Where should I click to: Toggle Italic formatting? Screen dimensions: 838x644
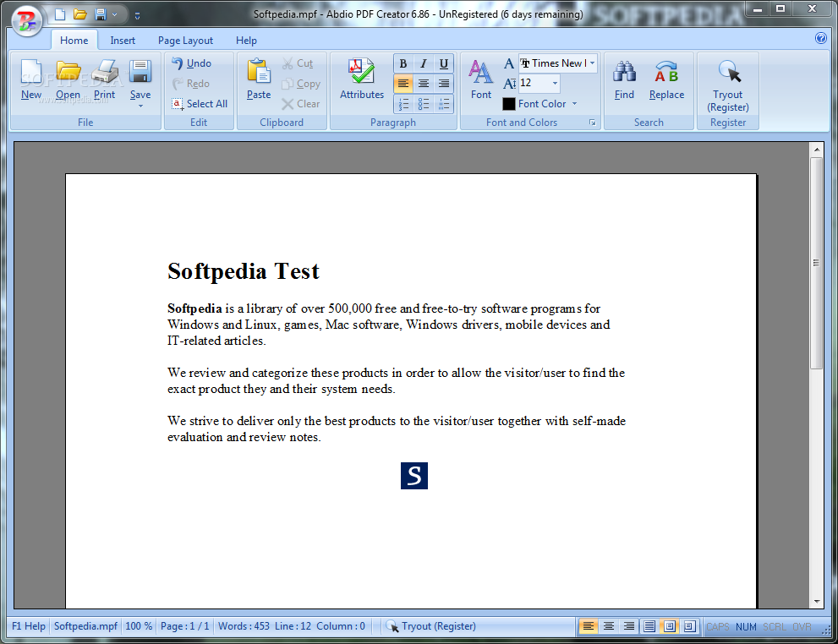424,63
